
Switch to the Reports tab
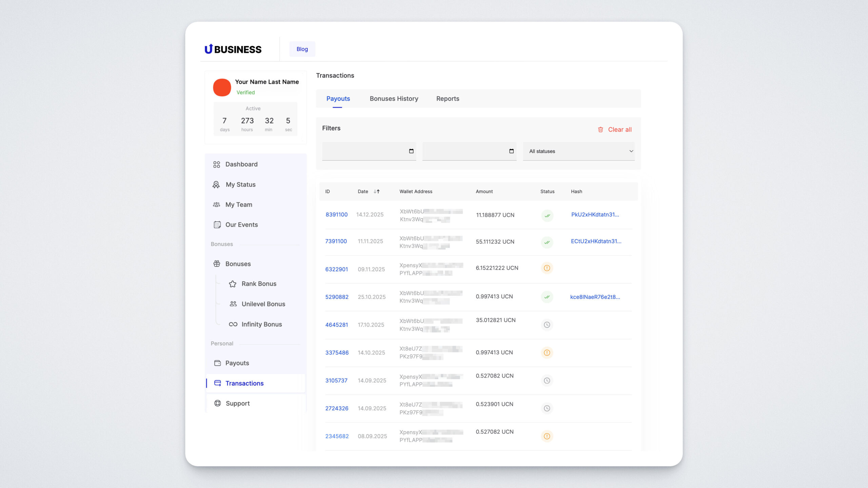[448, 99]
